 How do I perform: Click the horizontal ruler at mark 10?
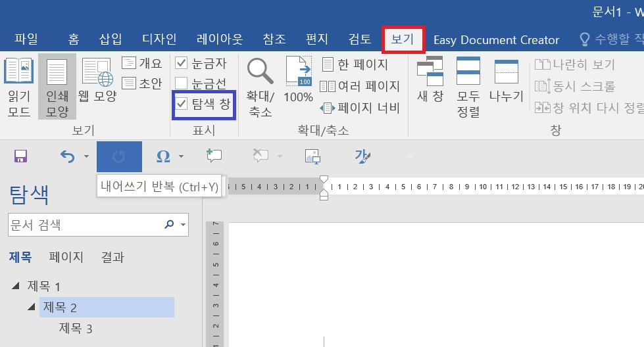tap(483, 187)
